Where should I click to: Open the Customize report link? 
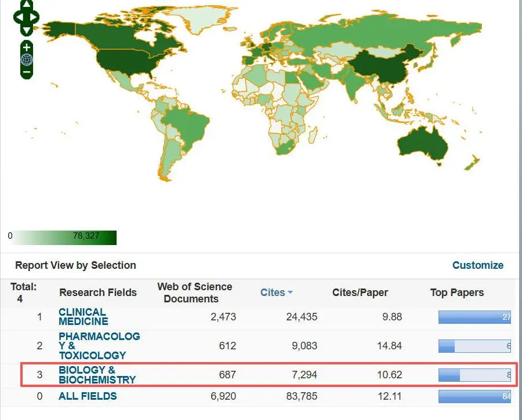point(477,265)
